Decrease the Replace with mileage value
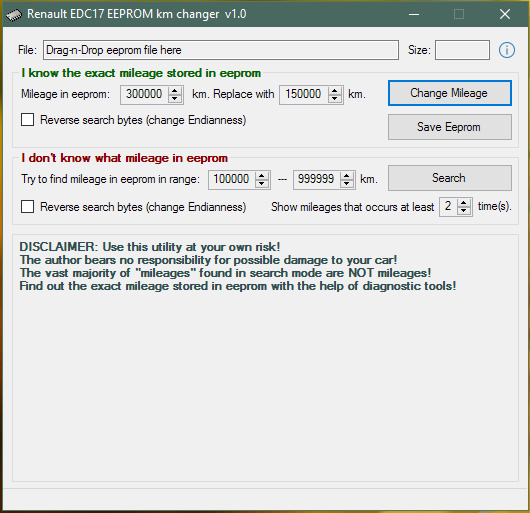The width and height of the screenshot is (530, 513). coord(334,99)
